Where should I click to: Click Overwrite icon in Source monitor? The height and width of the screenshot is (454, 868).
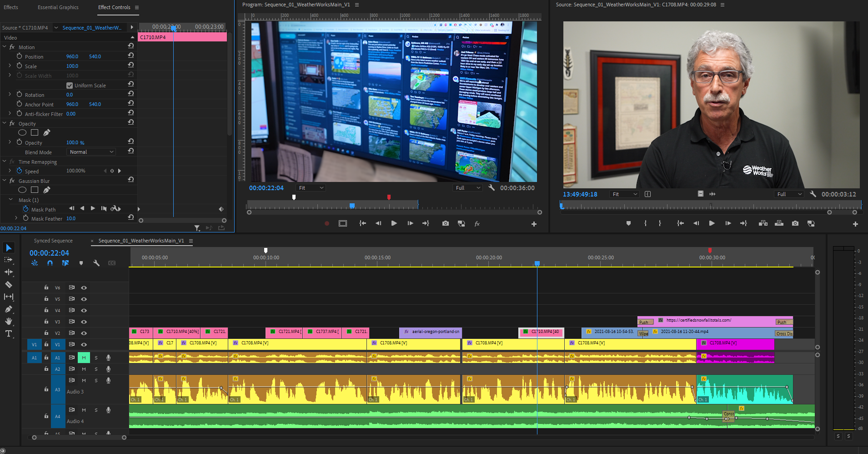pyautogui.click(x=779, y=223)
